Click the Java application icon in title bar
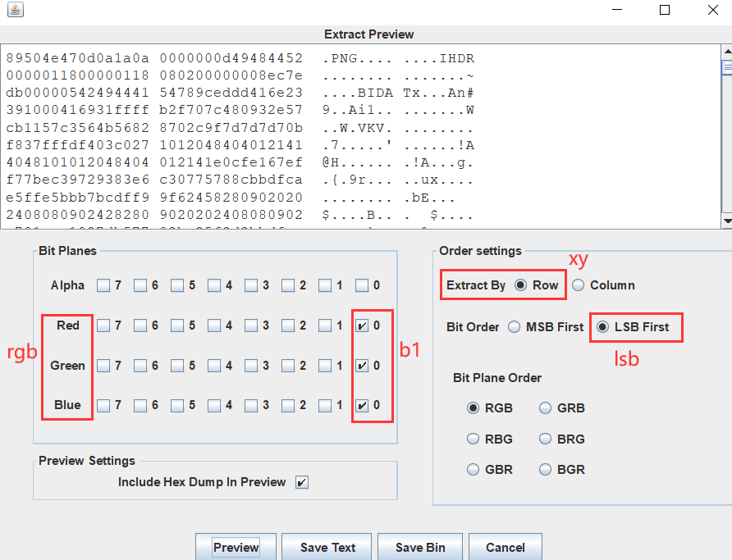The width and height of the screenshot is (732, 560). 16,9
